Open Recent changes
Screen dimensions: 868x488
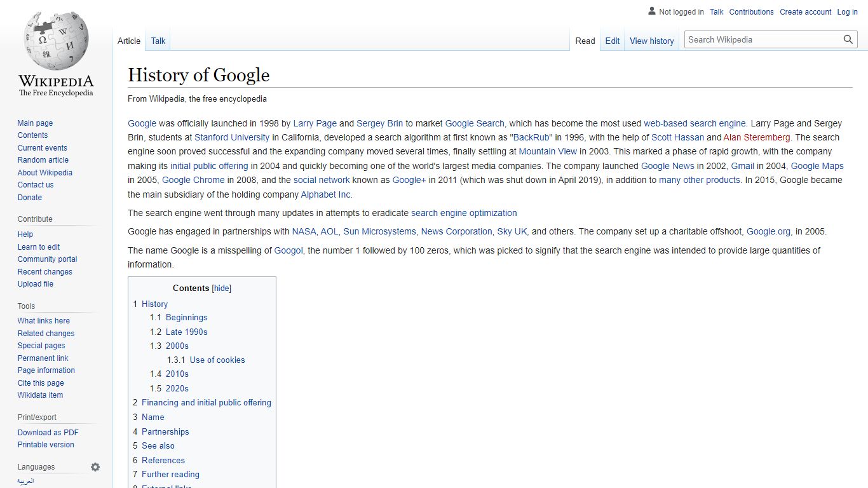coord(45,272)
